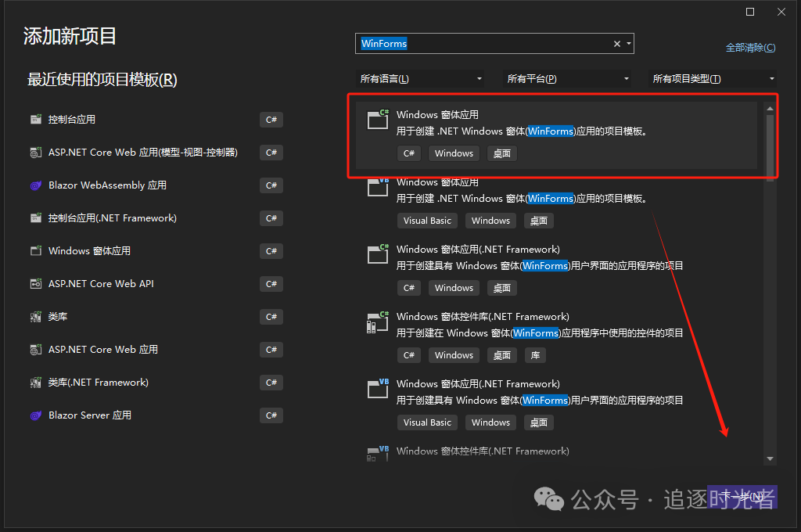The image size is (801, 532).
Task: Open the 所有平台 platform filter dropdown
Action: (x=568, y=79)
